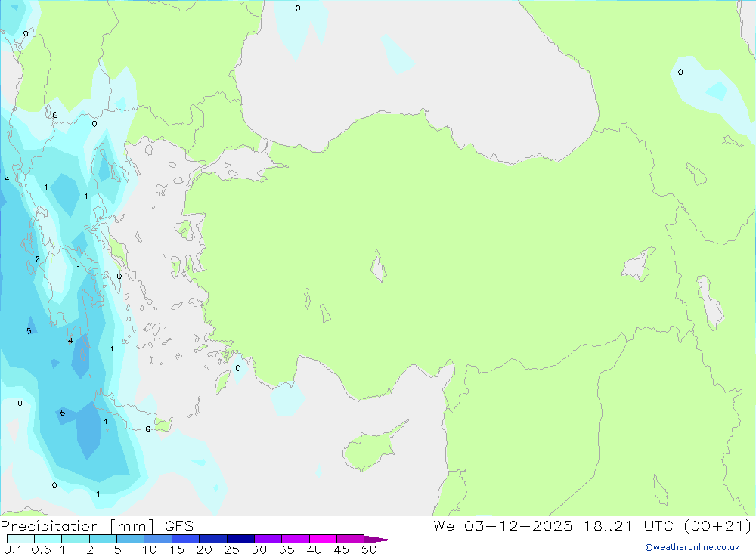Screen dimensions: 756x554
Task: Pick legend swatch between 35 and 40
Action: pyautogui.click(x=295, y=539)
